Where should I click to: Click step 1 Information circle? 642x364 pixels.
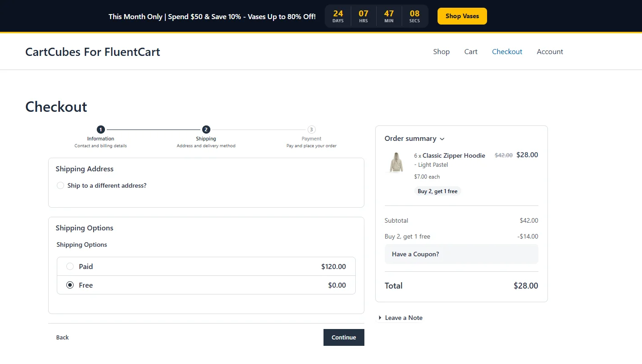[101, 130]
